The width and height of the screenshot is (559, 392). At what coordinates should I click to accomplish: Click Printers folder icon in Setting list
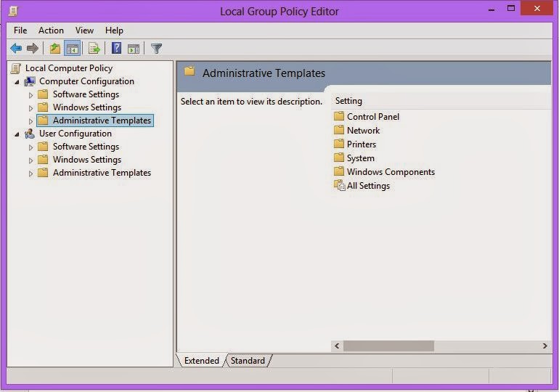339,144
